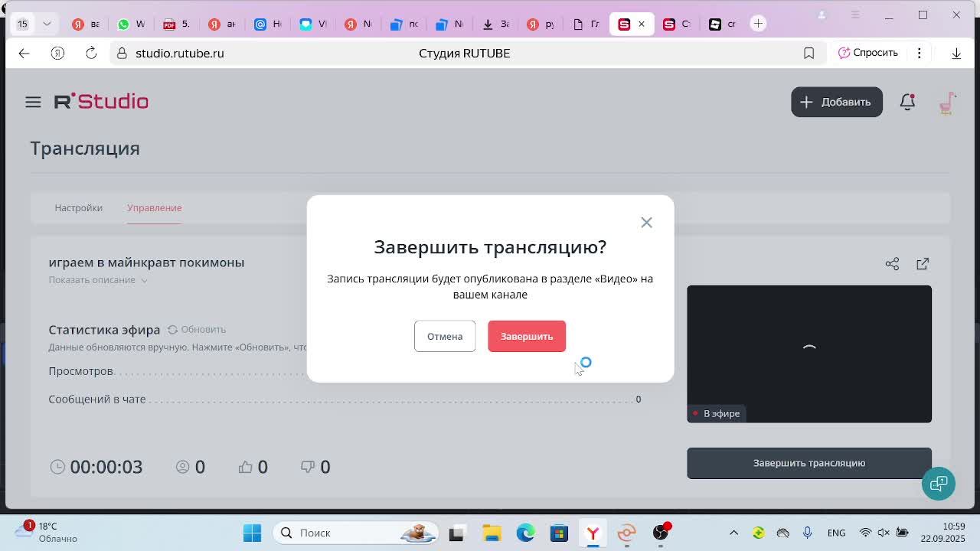The image size is (980, 551).
Task: Go back with the browser arrow
Action: [24, 53]
